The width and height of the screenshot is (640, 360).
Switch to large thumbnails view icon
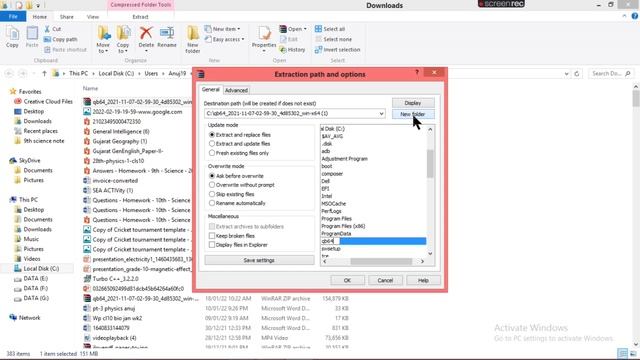click(633, 353)
